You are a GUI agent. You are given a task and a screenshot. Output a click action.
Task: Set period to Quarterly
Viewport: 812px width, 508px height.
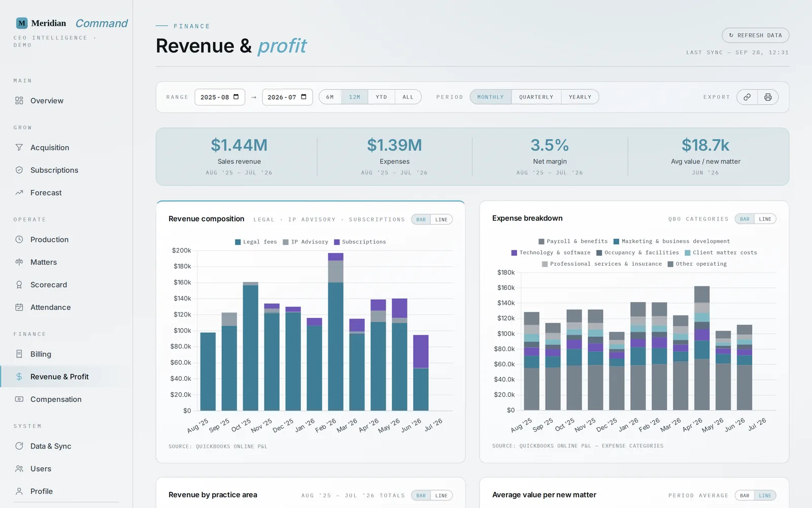(x=536, y=97)
